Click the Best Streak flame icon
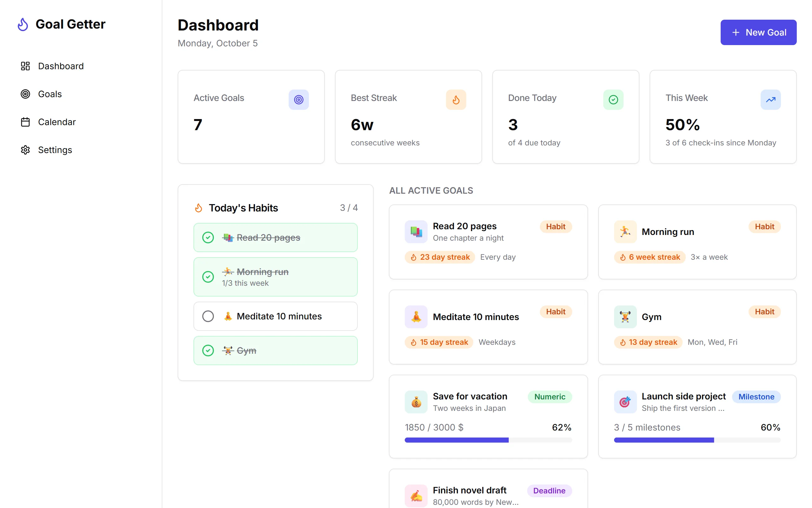The width and height of the screenshot is (812, 508). pyautogui.click(x=456, y=99)
